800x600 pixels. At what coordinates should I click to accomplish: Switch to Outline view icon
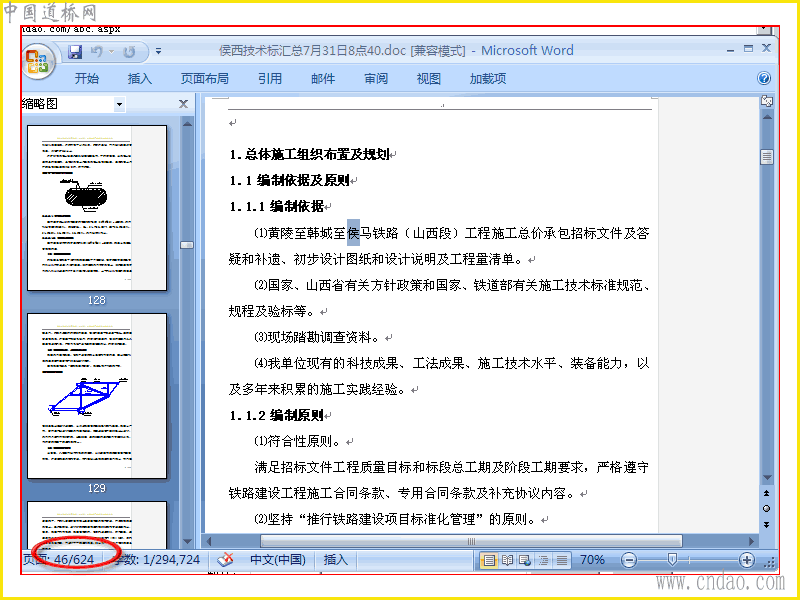(543, 560)
